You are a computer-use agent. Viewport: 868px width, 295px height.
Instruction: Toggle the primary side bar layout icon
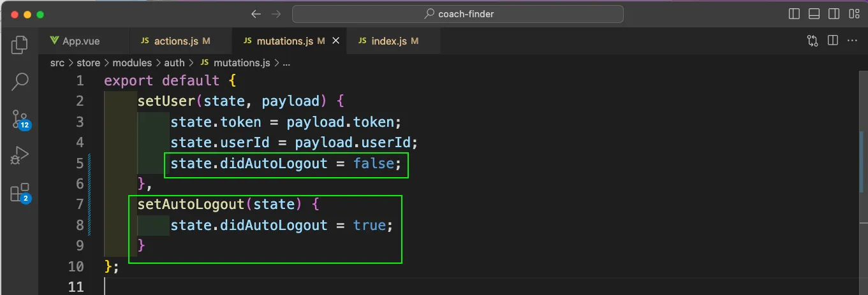coord(794,14)
